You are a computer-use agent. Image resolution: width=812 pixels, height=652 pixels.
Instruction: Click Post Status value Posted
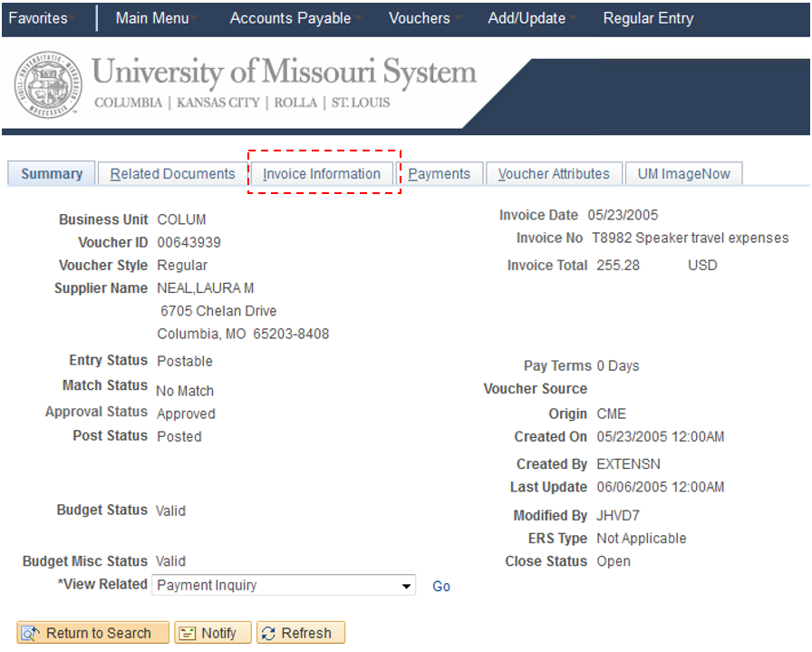click(x=179, y=436)
